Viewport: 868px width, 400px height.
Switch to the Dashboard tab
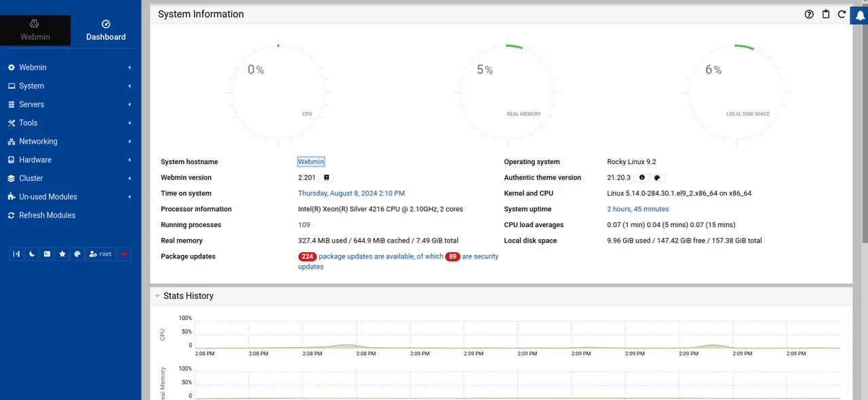(x=106, y=31)
